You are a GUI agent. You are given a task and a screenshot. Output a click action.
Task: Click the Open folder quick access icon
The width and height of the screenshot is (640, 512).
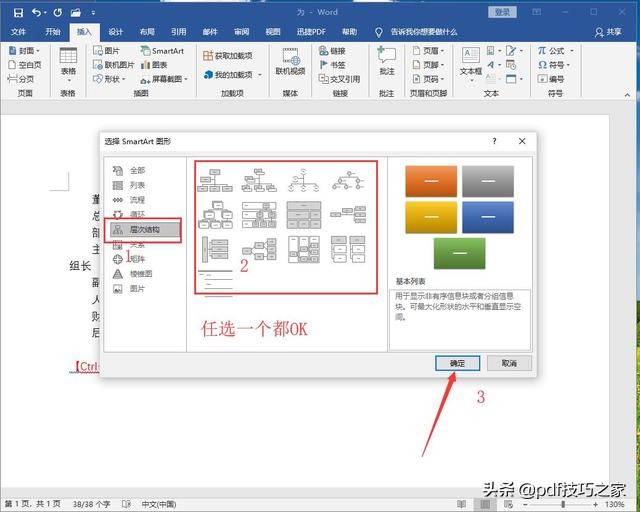76,13
